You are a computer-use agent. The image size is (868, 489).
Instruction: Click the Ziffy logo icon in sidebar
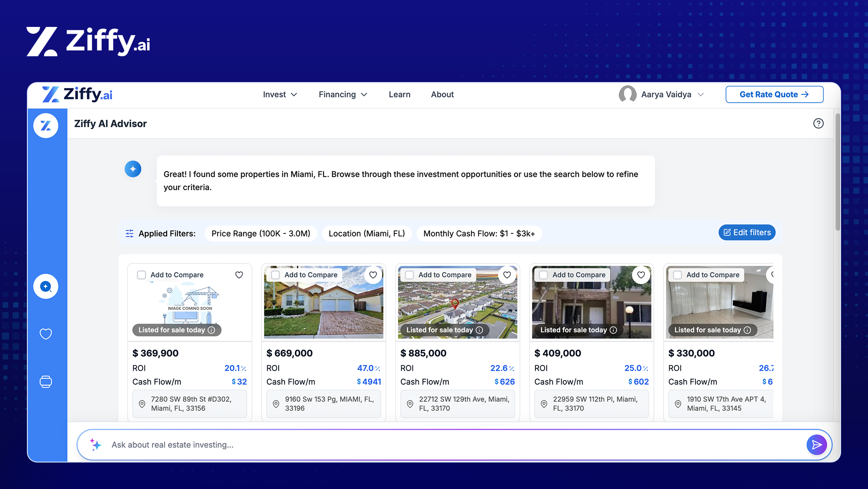click(x=46, y=125)
